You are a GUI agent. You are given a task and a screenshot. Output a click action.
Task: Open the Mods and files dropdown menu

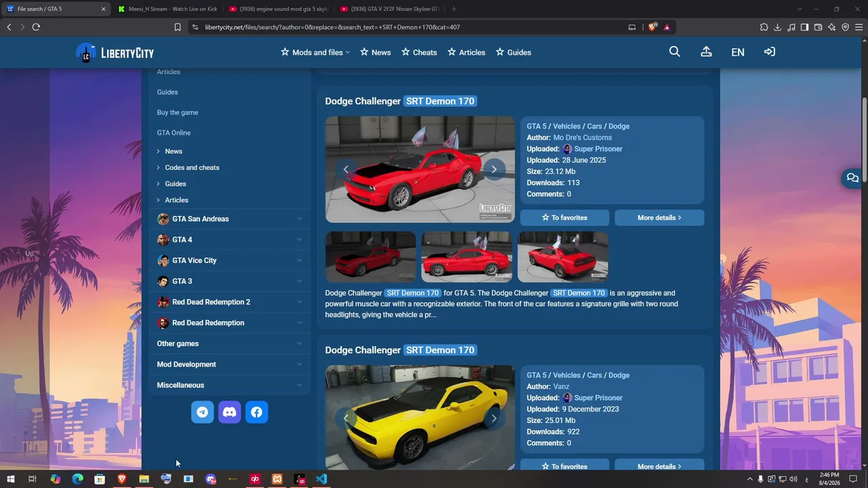point(315,52)
